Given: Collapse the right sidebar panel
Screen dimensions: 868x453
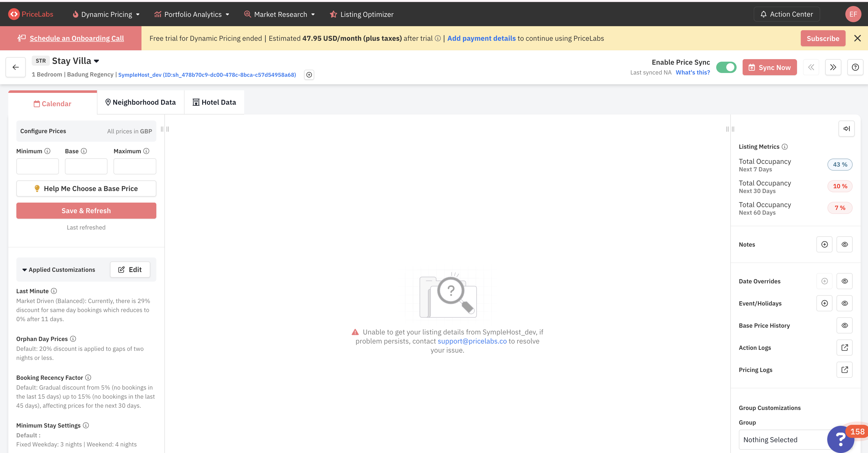Looking at the screenshot, I should (x=846, y=129).
